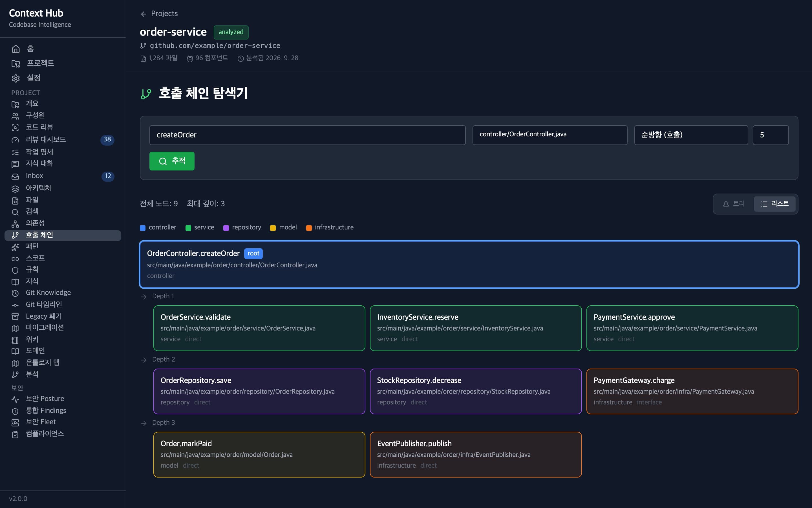The image size is (812, 508).
Task: Open the Scope (스코프) link icon
Action: 15,259
